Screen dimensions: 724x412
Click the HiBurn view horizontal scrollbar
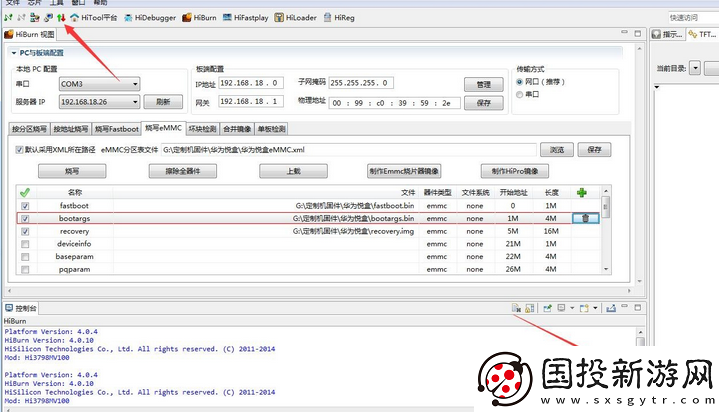point(319,291)
